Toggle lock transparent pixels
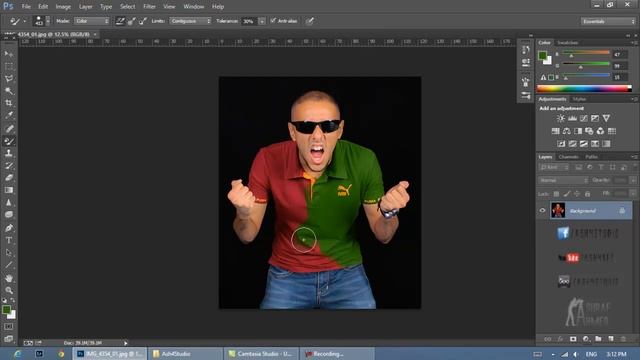Image resolution: width=640 pixels, height=360 pixels. [x=556, y=194]
